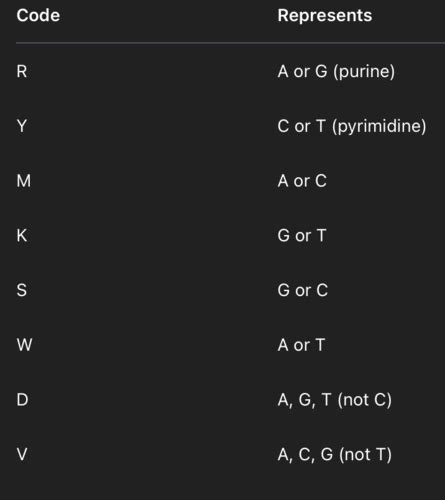Click the word 'pyrimidine' in parentheses
The width and height of the screenshot is (445, 500).
[379, 126]
